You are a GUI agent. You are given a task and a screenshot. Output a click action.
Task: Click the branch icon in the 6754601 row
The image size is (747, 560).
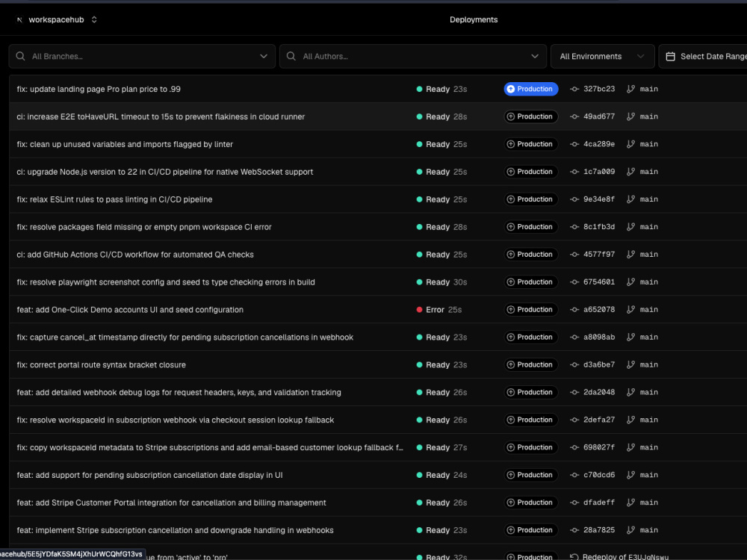[630, 282]
